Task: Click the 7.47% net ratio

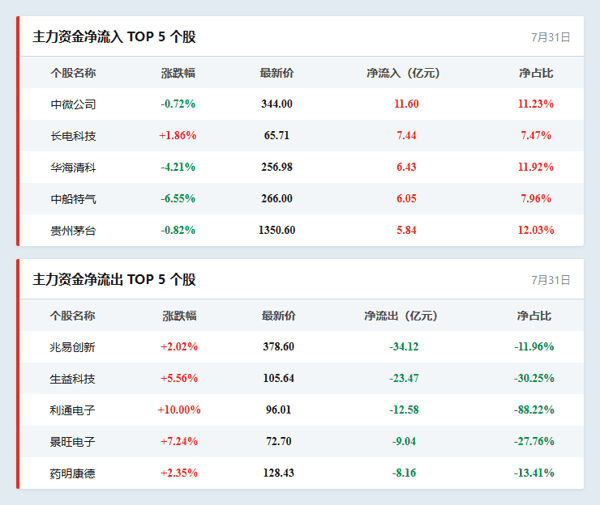Action: [536, 135]
